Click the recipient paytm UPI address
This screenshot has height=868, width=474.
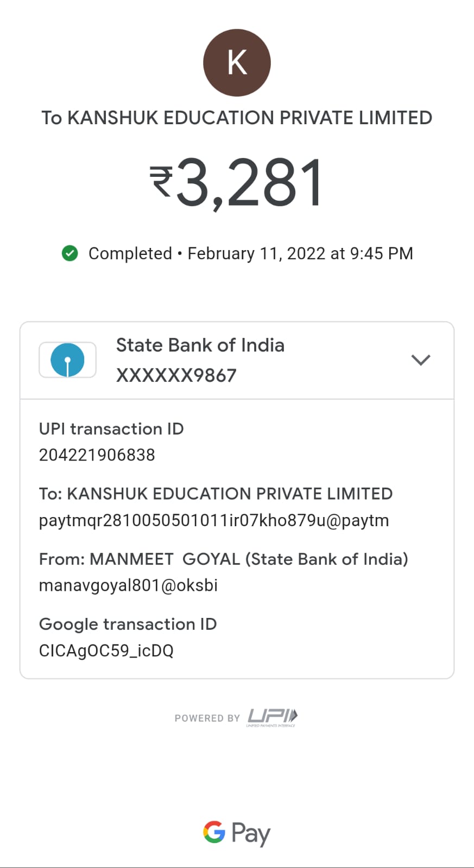[214, 520]
